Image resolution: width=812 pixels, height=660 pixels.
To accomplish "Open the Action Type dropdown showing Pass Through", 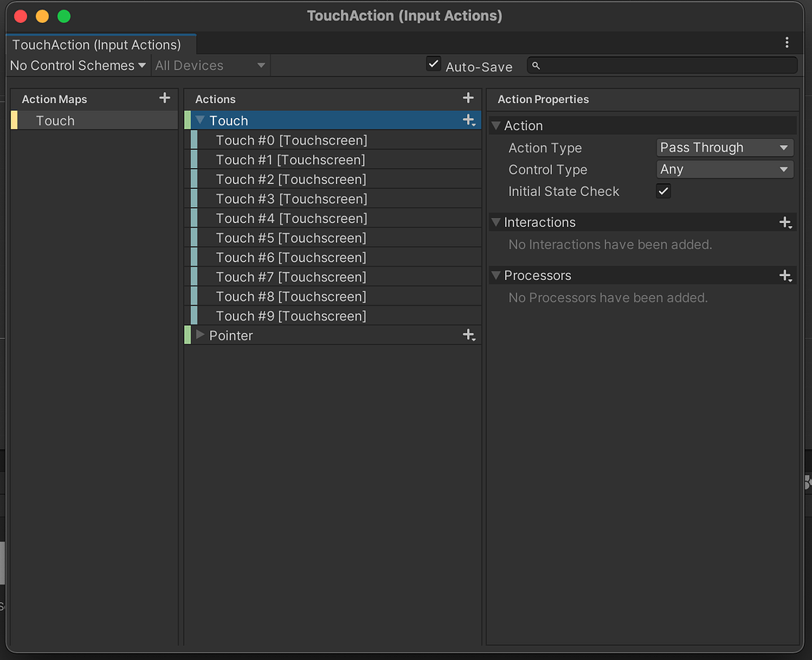I will point(724,147).
